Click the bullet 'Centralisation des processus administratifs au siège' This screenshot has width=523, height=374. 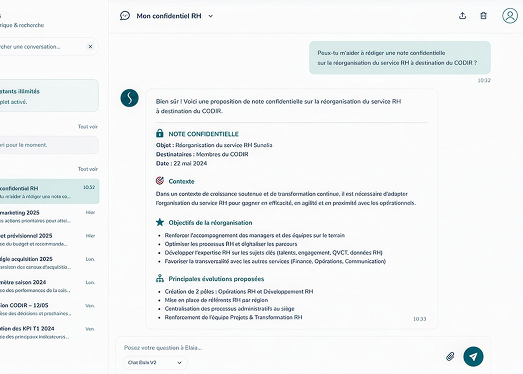click(x=229, y=309)
